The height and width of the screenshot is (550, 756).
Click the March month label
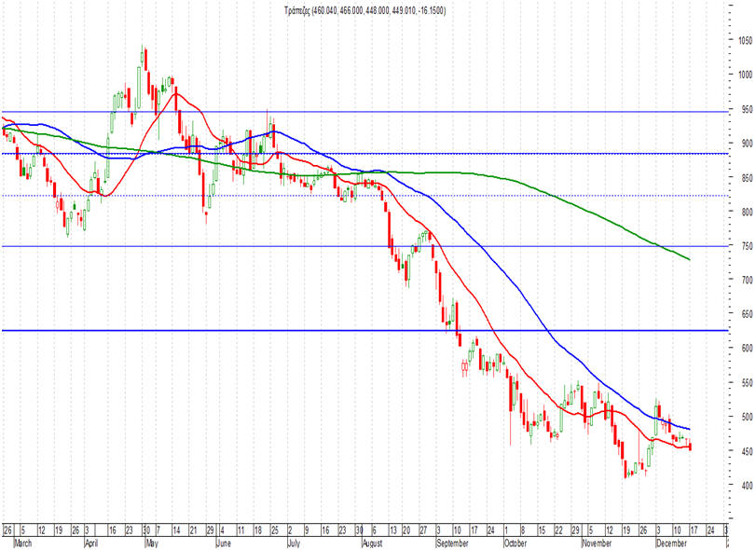(22, 543)
